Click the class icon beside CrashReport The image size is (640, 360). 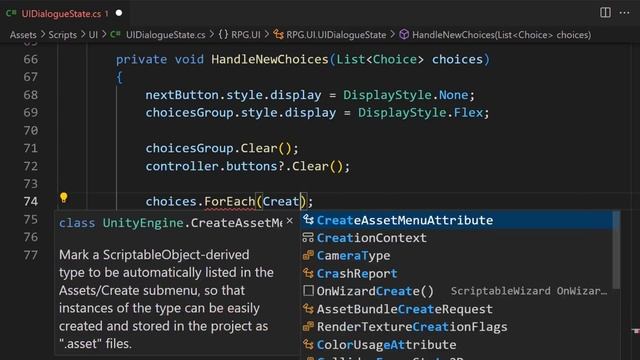point(308,273)
